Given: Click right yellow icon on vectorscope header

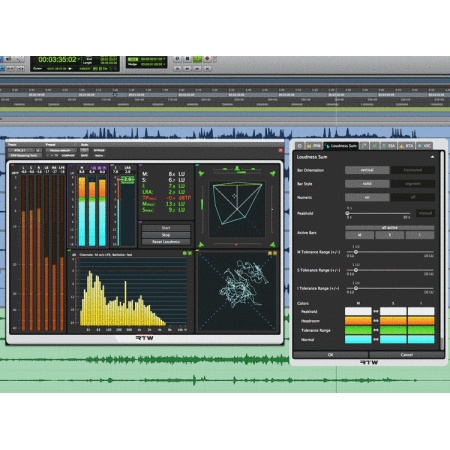Looking at the screenshot, I should pos(275,254).
